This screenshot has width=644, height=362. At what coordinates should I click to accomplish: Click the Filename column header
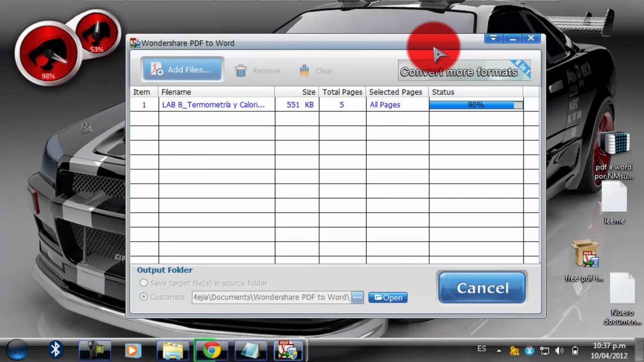click(216, 92)
